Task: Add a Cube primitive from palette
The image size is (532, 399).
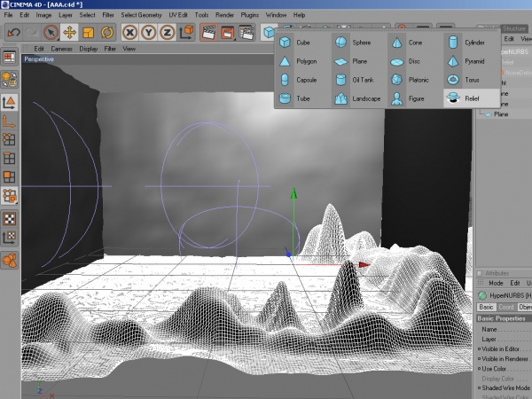Action: click(x=303, y=43)
